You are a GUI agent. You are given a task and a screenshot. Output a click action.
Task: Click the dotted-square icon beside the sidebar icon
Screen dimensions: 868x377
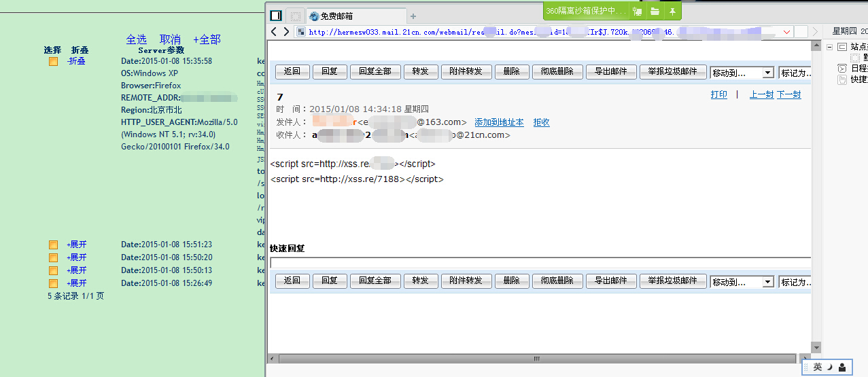click(x=295, y=16)
